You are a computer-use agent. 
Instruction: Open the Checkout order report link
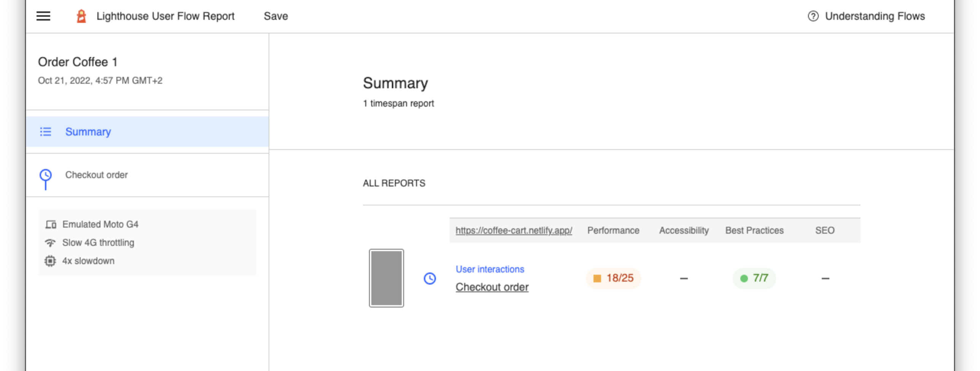(492, 287)
